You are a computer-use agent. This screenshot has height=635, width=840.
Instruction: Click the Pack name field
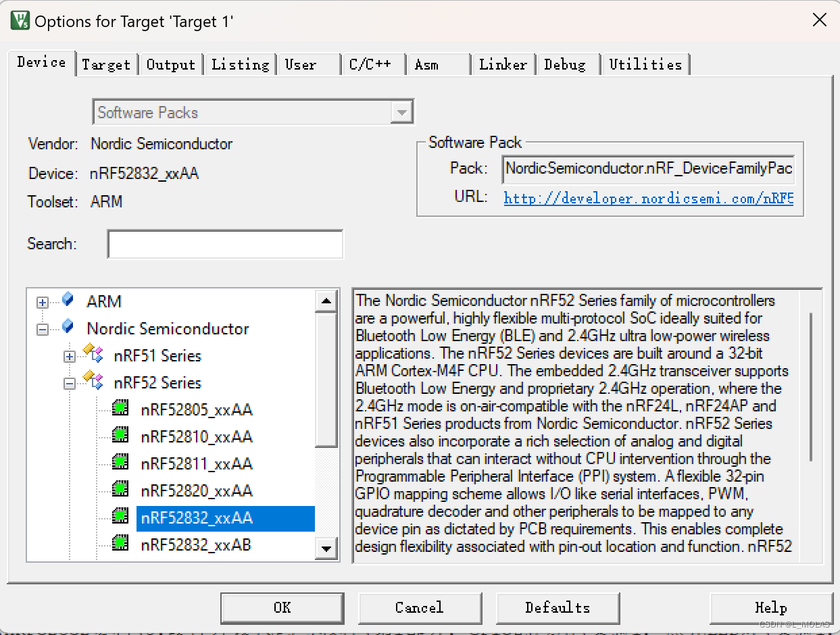(649, 168)
